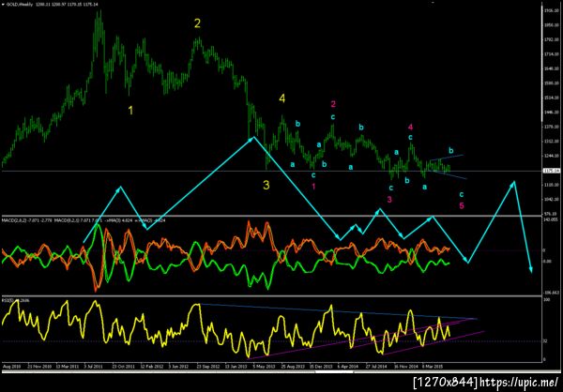Click the 15 Dec 2013 date label

point(320,367)
